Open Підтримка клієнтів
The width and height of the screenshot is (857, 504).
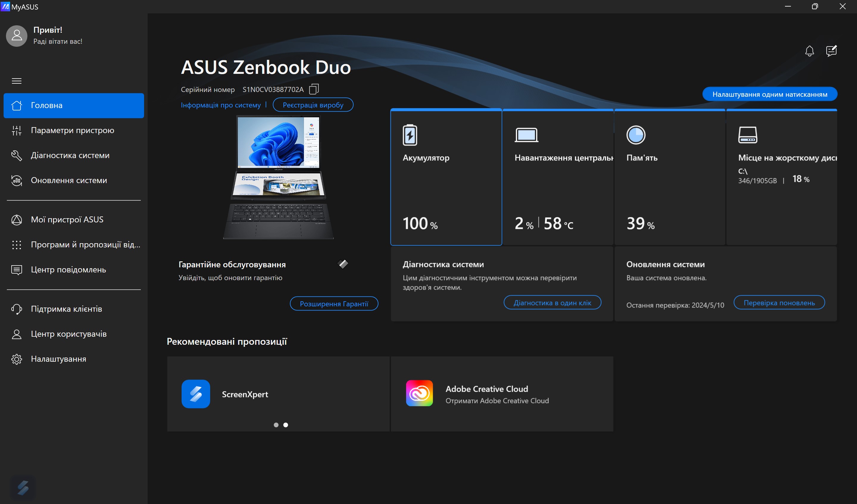click(74, 309)
